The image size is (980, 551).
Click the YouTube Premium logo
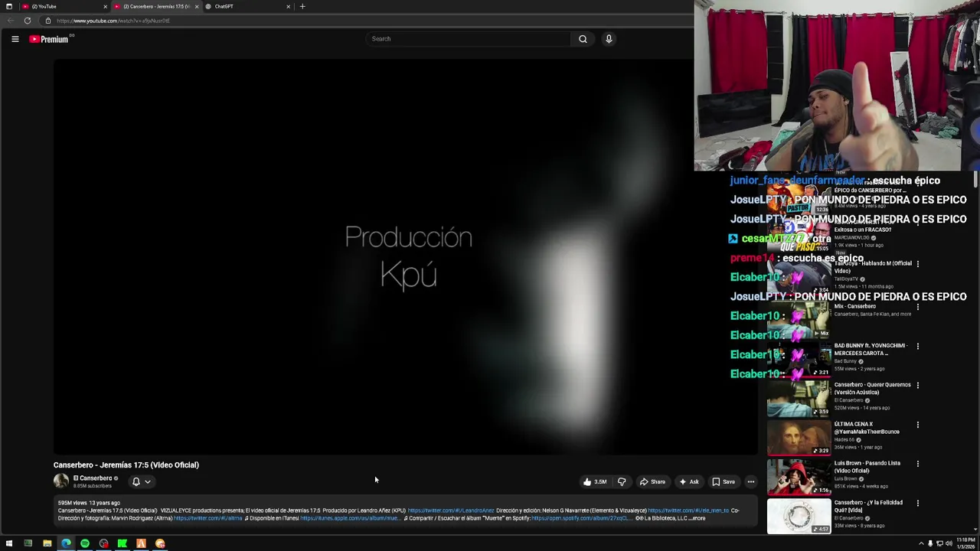pos(50,39)
